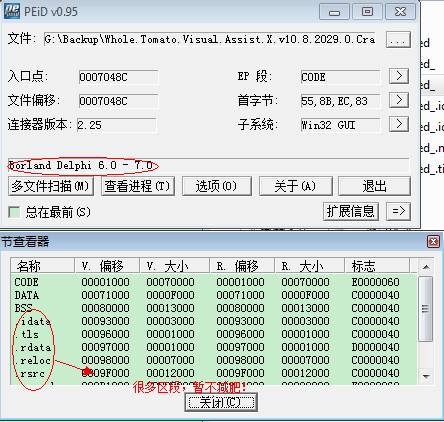Select the .idata section row
The height and width of the screenshot is (422, 444).
[x=213, y=321]
